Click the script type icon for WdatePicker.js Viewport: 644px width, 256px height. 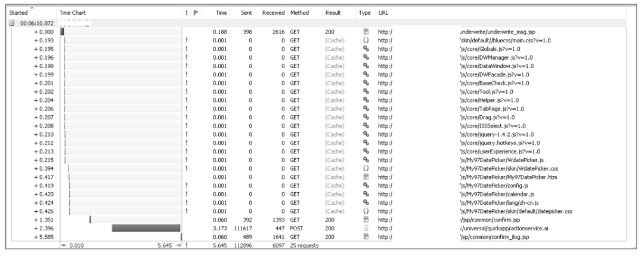pos(366,160)
